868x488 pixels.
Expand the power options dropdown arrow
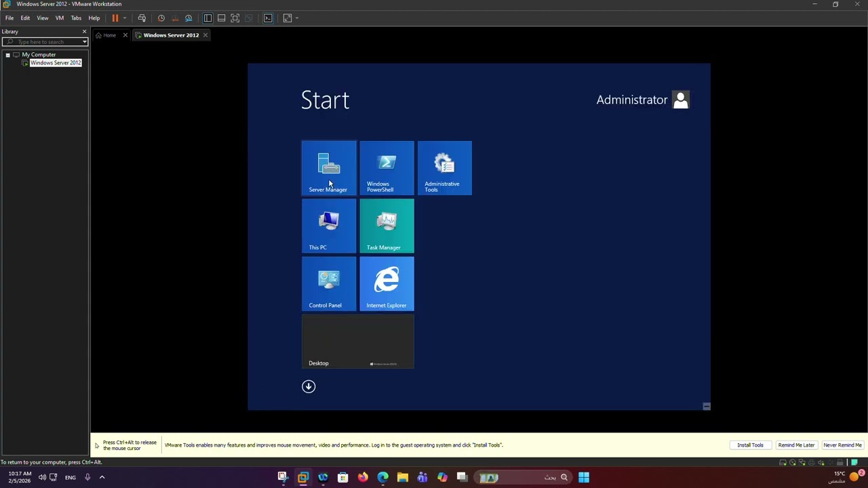tap(124, 18)
